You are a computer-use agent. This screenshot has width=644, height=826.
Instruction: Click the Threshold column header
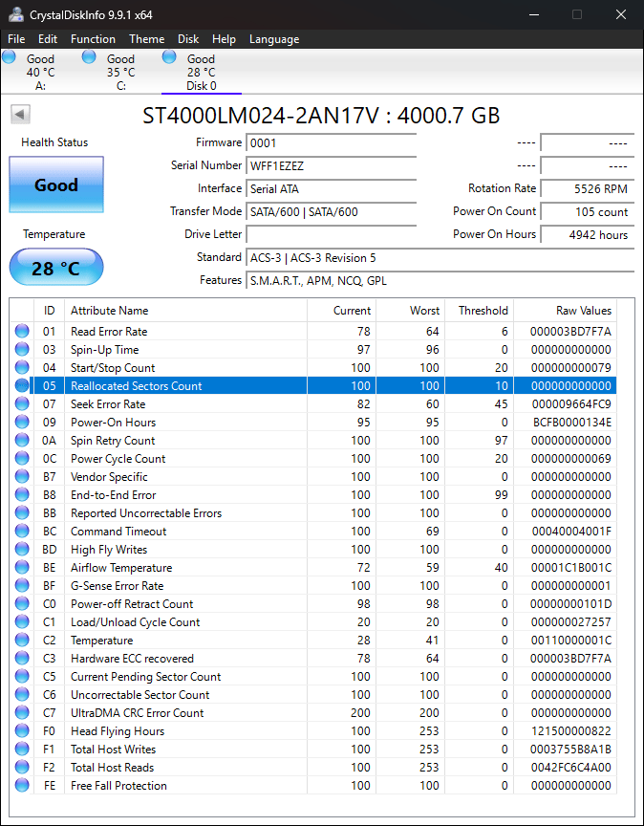tap(480, 311)
